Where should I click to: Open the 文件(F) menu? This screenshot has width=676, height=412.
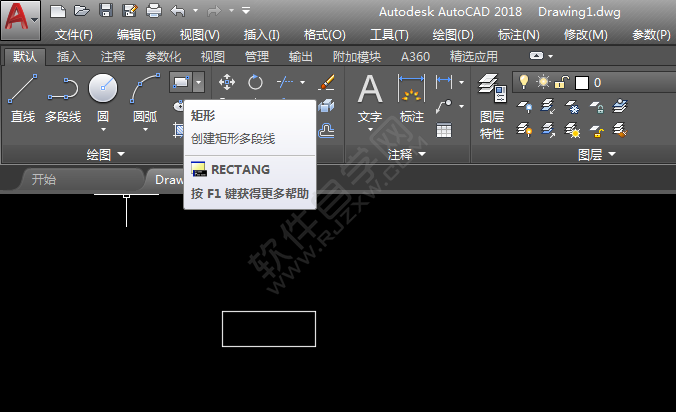pyautogui.click(x=74, y=35)
